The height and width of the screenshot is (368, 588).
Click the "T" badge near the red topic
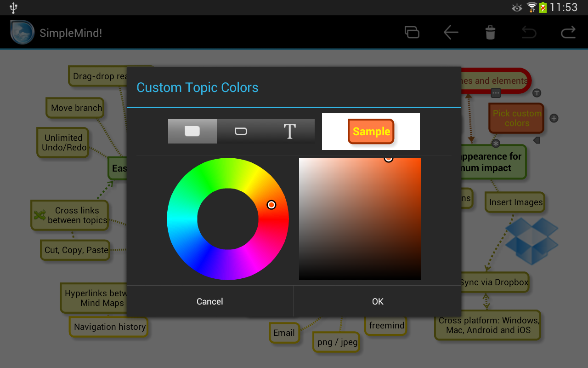click(x=537, y=93)
